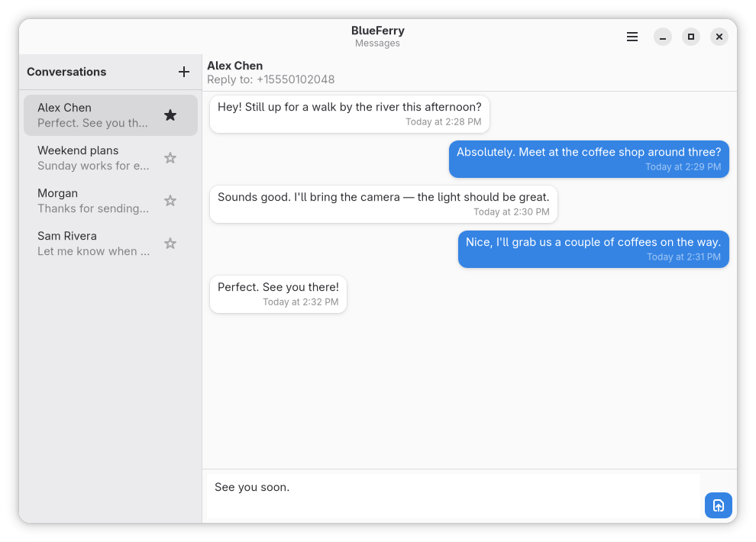This screenshot has height=542, width=756.
Task: Maximize the BlueFerry window
Action: [x=691, y=37]
